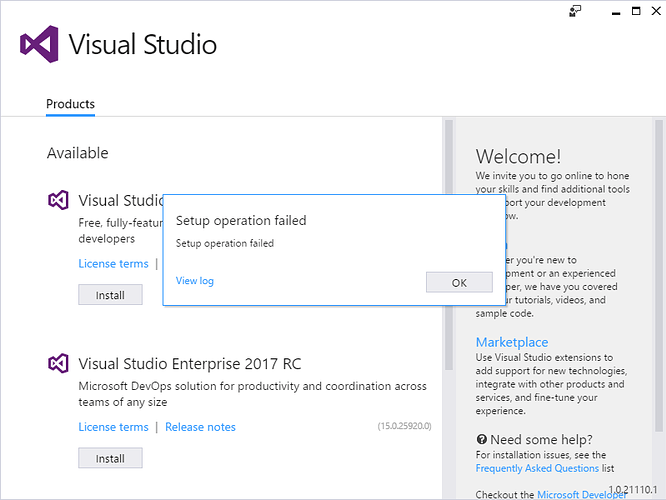Viewport: 666px width, 500px height.
Task: Open Release notes for Enterprise 2017 RC
Action: click(200, 427)
